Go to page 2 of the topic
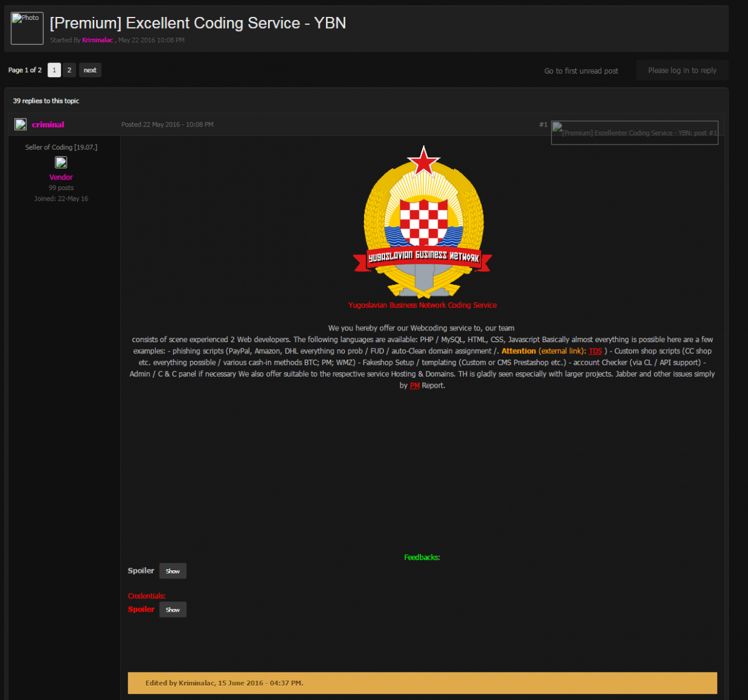 [x=69, y=70]
